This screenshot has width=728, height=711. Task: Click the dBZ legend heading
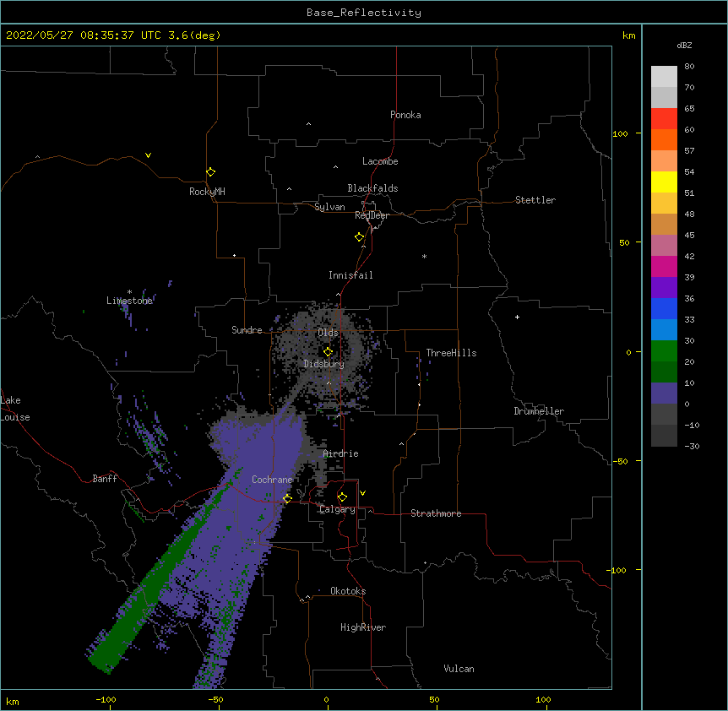pyautogui.click(x=684, y=45)
